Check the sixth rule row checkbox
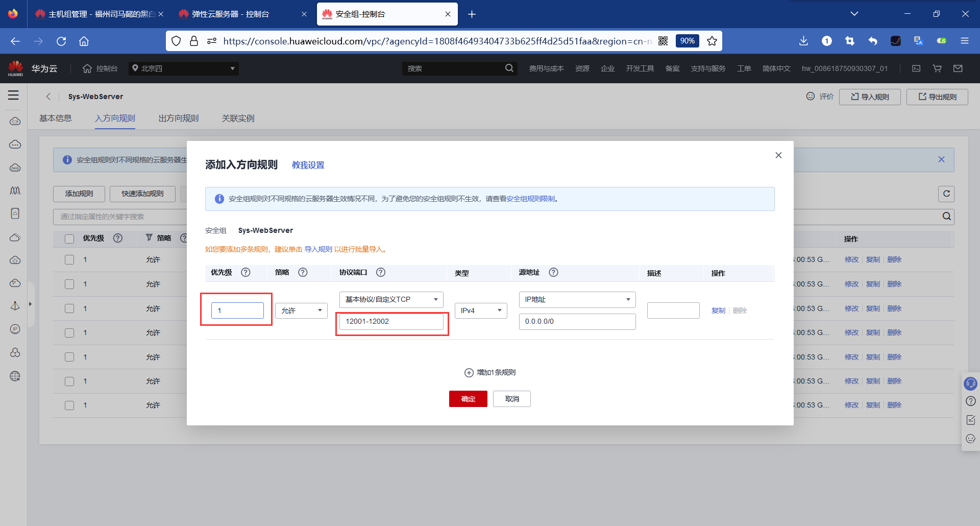980x526 pixels. point(69,381)
